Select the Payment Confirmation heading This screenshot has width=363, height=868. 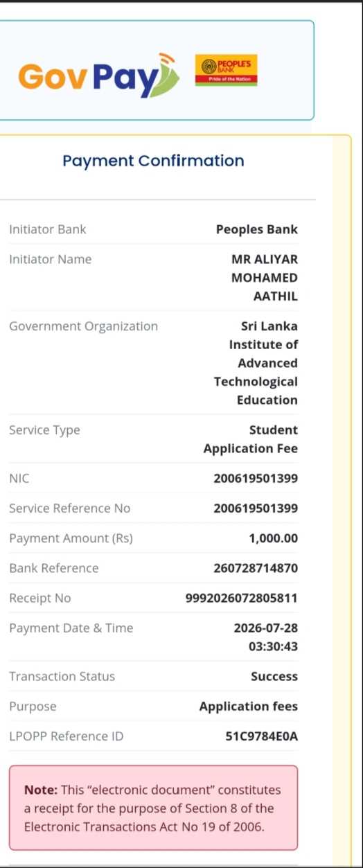(153, 161)
